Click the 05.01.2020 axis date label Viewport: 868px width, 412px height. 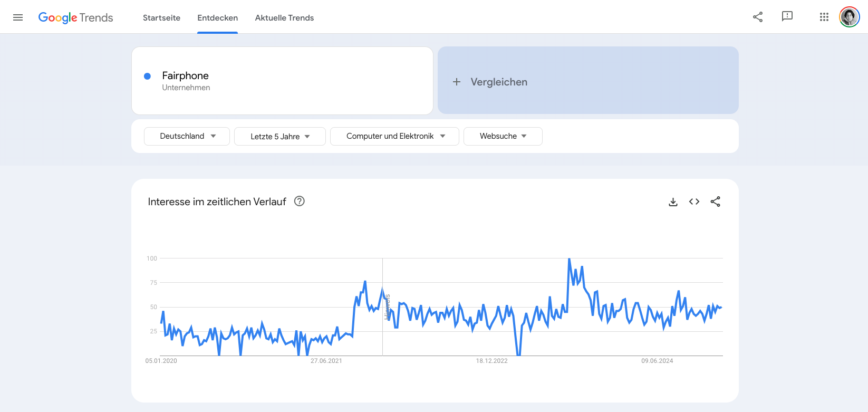pyautogui.click(x=161, y=361)
